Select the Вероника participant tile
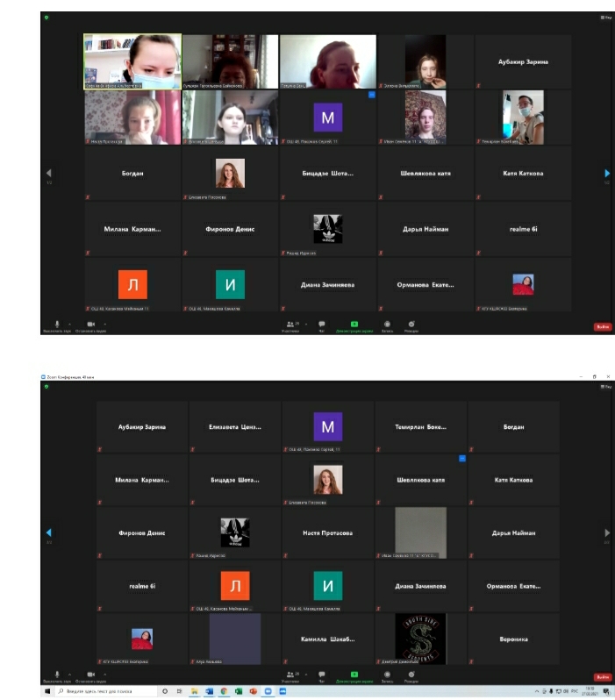This screenshot has height=700, width=615. coord(513,639)
